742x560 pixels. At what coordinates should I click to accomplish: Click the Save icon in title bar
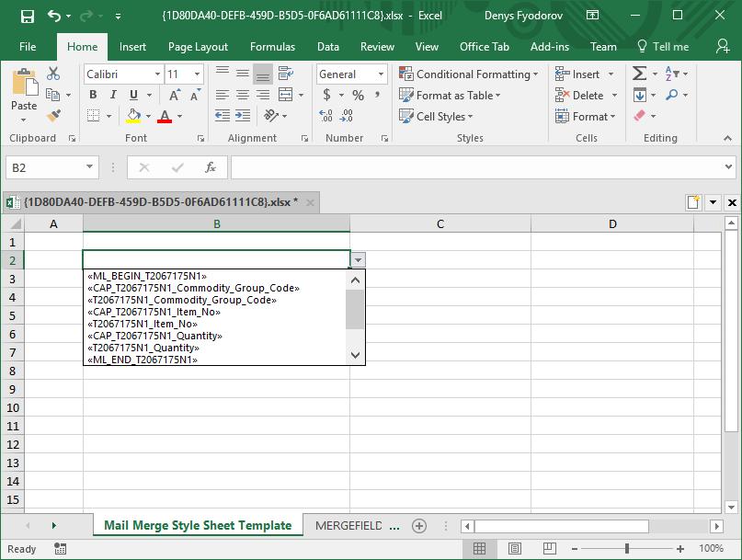pyautogui.click(x=27, y=16)
